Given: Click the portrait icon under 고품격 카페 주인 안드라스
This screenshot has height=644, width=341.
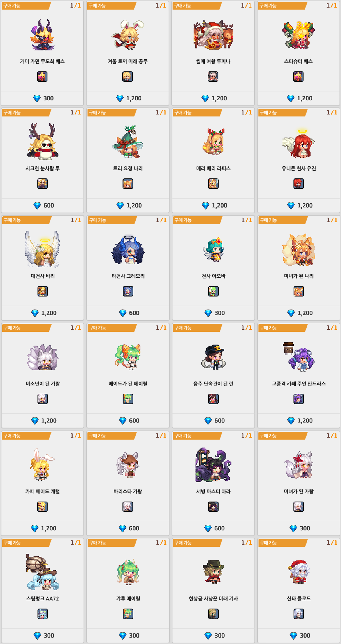Looking at the screenshot, I should 299,399.
